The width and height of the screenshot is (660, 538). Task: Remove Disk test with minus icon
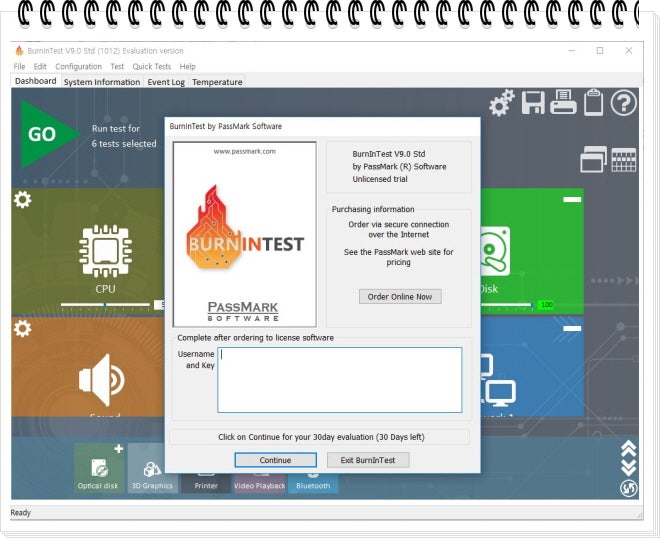[x=572, y=200]
